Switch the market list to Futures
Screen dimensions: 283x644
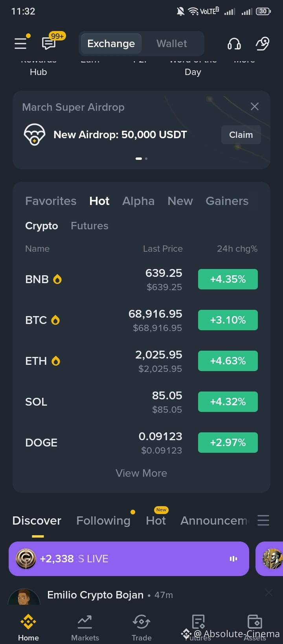tap(90, 226)
